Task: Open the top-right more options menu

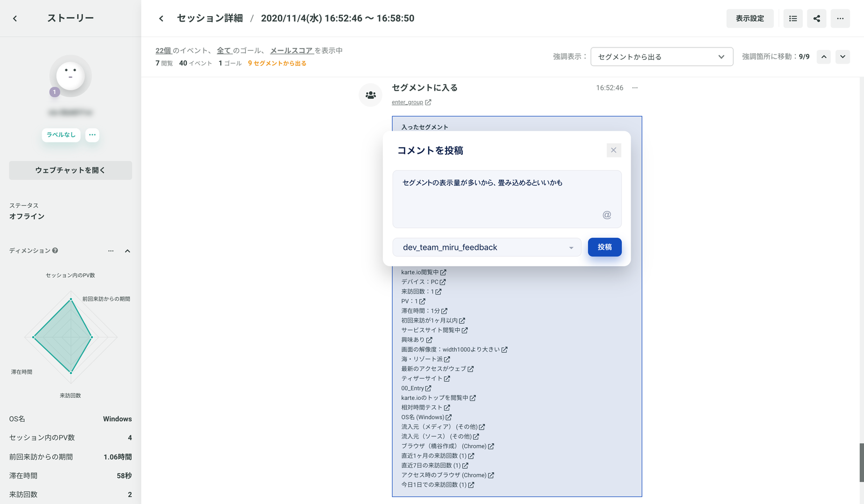Action: (840, 18)
